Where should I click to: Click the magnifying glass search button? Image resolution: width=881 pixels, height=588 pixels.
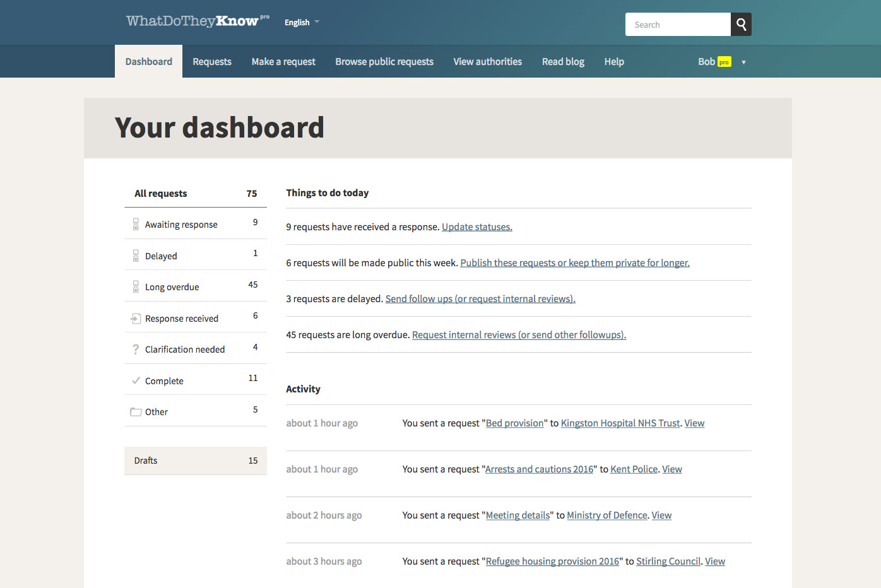[741, 25]
